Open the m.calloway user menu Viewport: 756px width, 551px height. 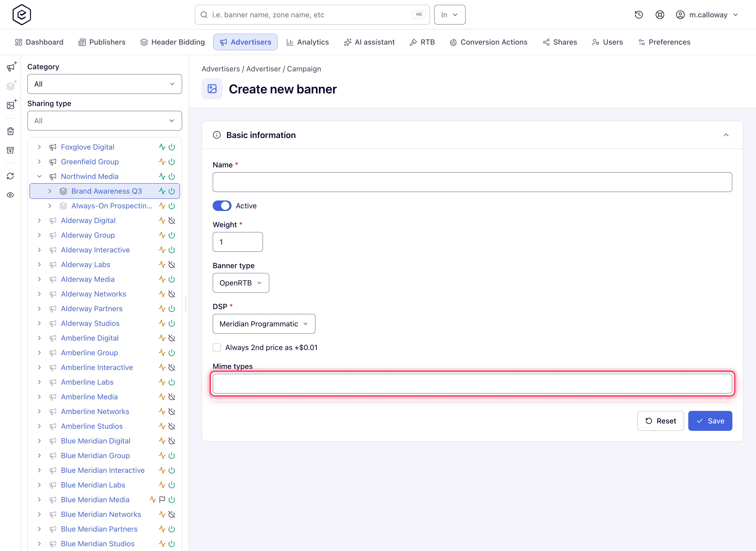[707, 15]
